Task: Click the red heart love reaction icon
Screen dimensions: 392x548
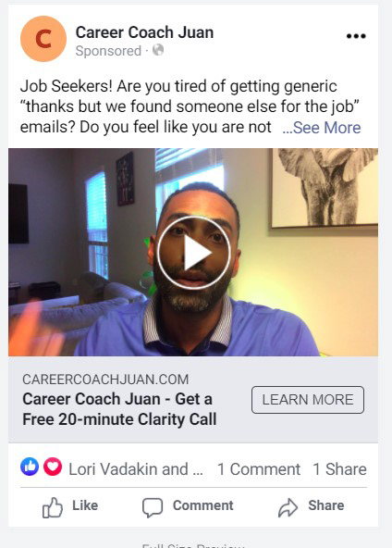Action: click(53, 467)
